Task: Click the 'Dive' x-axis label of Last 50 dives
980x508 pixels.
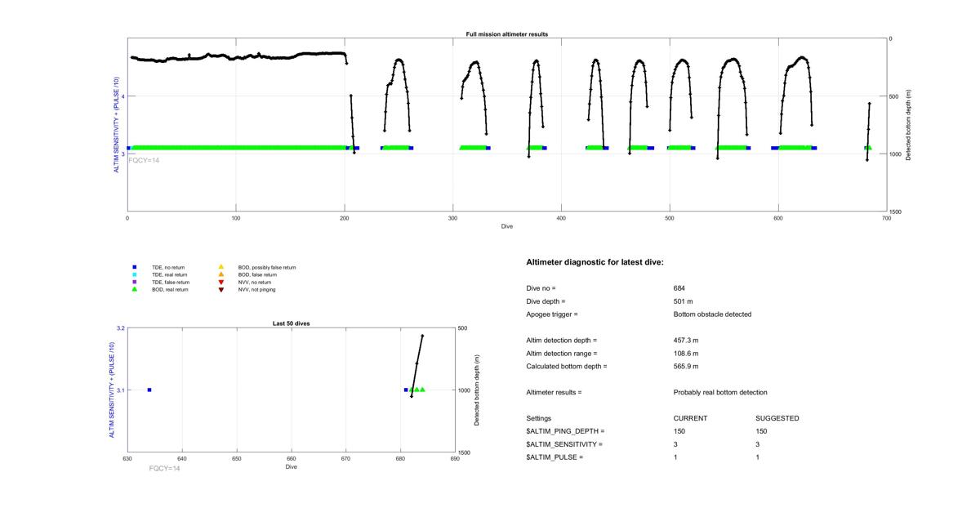Action: 292,467
